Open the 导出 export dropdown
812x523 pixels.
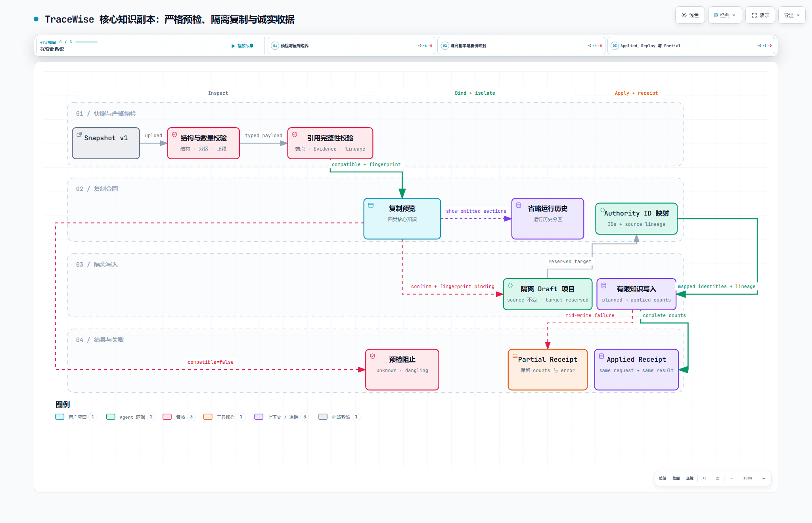[x=792, y=15]
